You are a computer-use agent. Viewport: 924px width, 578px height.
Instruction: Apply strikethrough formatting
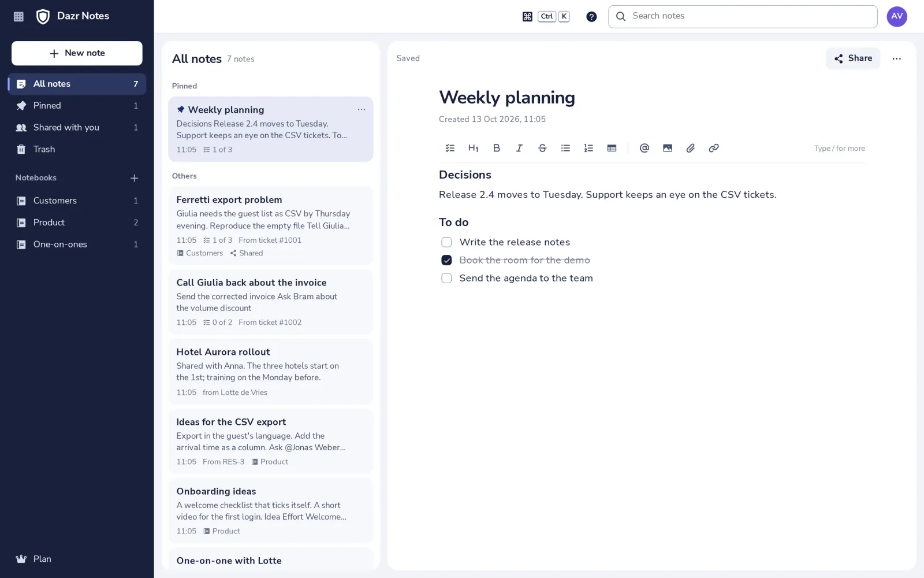542,148
